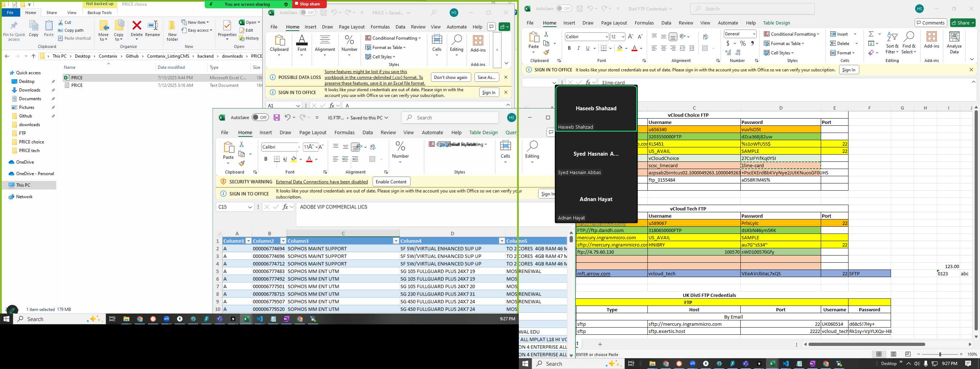
Task: Open General number format dropdown
Action: click(754, 34)
